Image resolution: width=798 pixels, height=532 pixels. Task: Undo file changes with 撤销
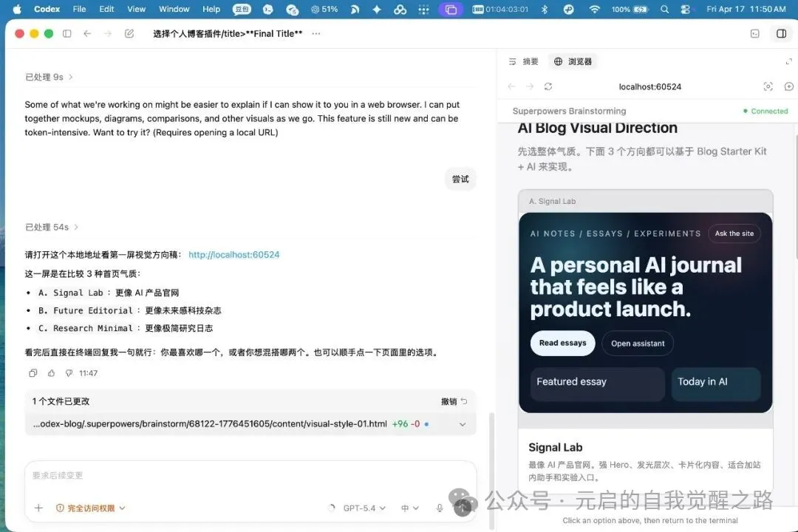click(x=454, y=401)
